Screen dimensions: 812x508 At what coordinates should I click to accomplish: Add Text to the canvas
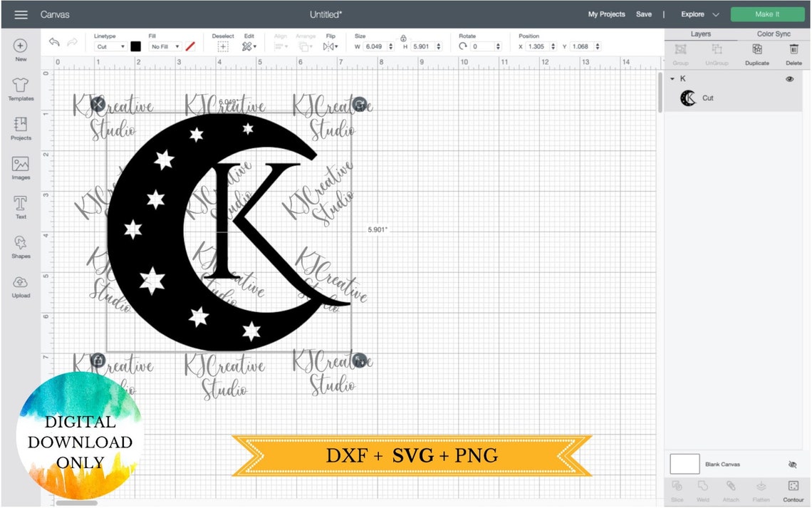[x=21, y=207]
